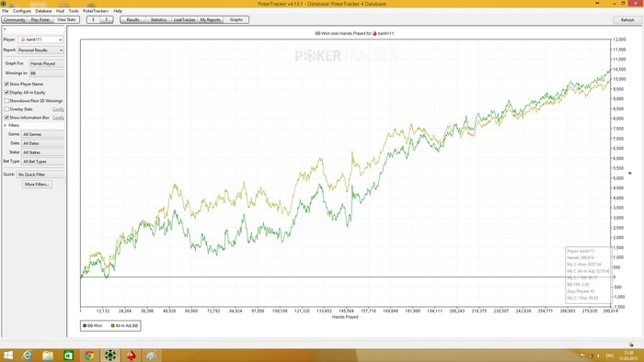Open the Hud menu
The width and height of the screenshot is (644, 362).
pyautogui.click(x=60, y=11)
